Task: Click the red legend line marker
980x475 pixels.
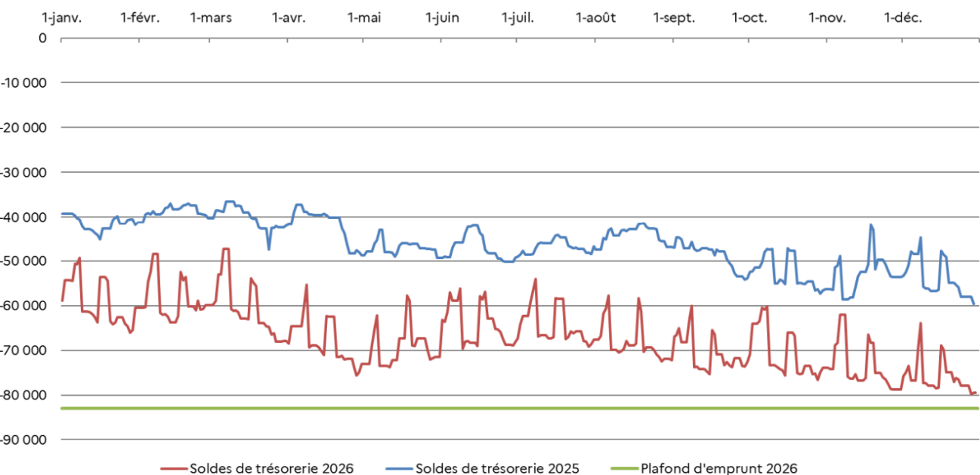Action: coord(173,468)
